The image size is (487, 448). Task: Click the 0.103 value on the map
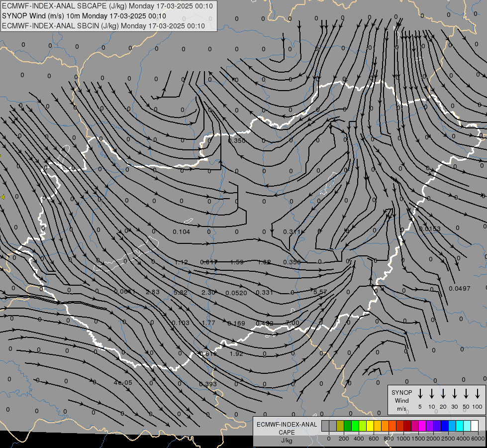click(181, 323)
